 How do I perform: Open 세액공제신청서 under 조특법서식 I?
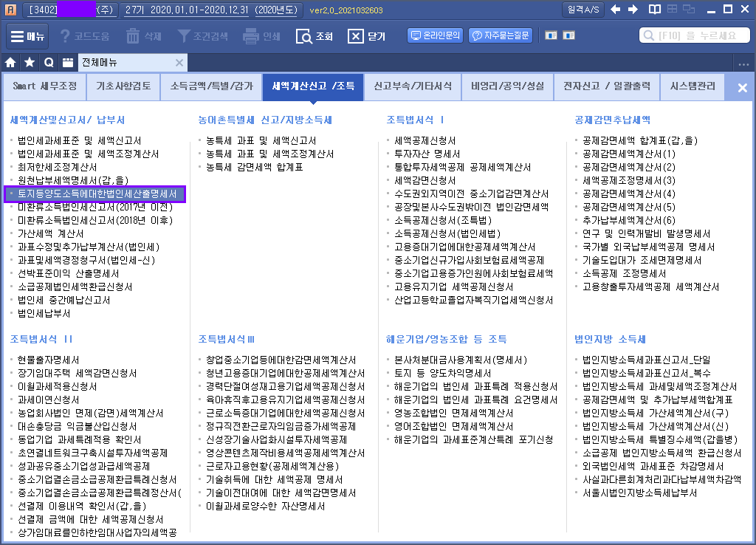[x=425, y=140]
